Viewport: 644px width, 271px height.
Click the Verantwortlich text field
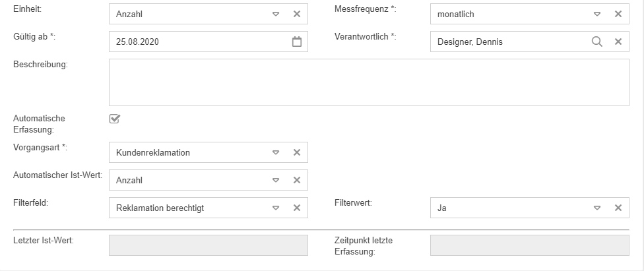508,42
